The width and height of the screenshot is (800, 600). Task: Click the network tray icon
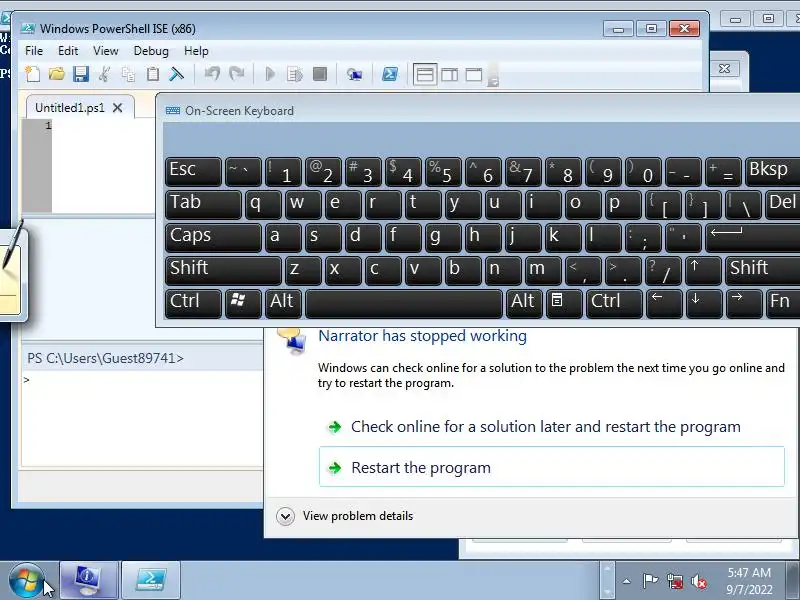[x=674, y=581]
